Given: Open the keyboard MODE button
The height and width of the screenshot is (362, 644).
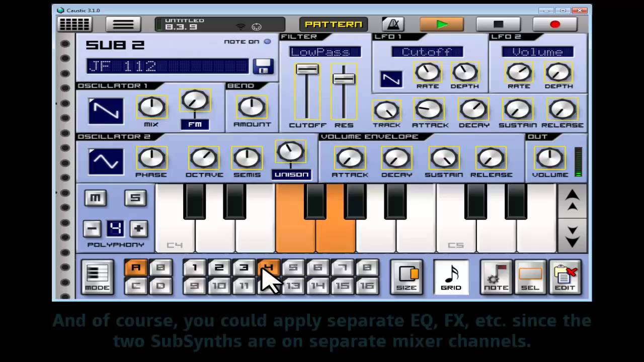Looking at the screenshot, I should coord(97,277).
